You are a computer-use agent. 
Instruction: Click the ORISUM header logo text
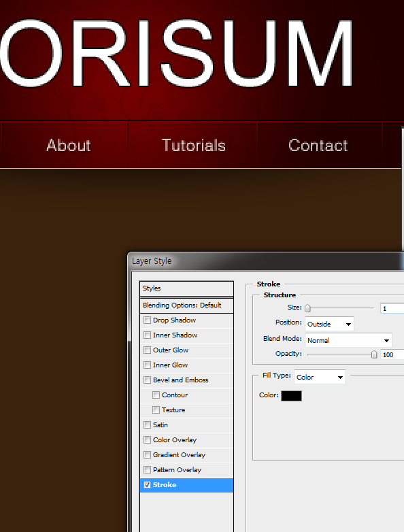(176, 53)
